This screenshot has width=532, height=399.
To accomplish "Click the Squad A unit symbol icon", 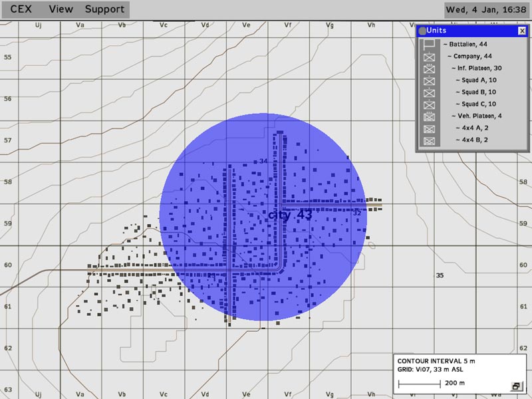I will tap(429, 80).
